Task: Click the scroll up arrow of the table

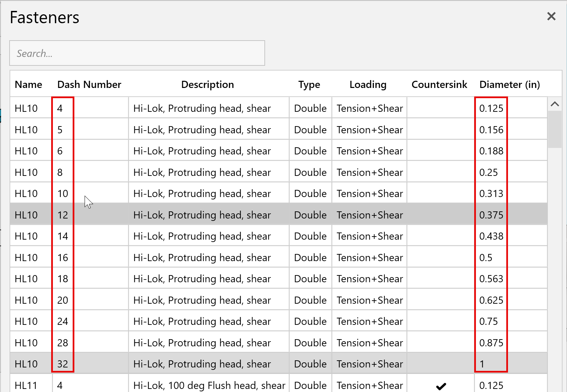Action: (x=555, y=104)
